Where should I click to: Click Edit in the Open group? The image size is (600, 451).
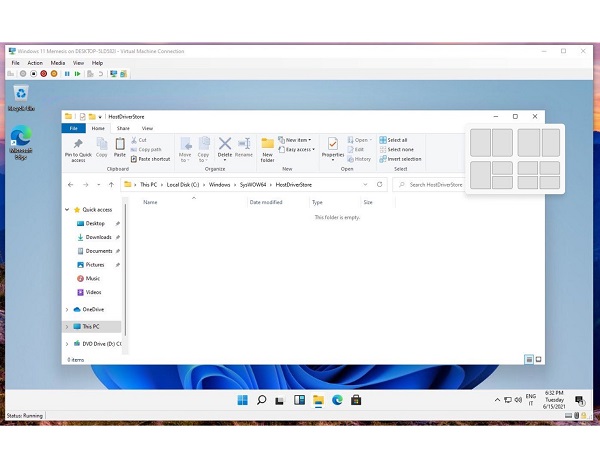coord(355,150)
